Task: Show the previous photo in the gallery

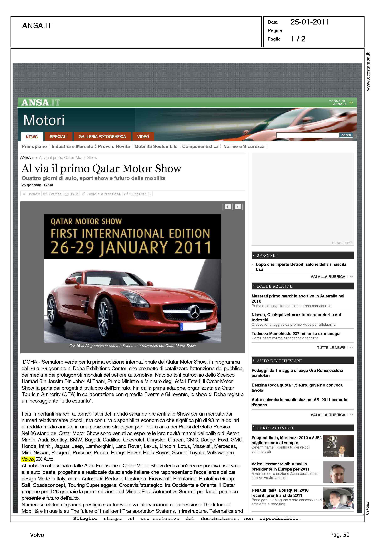Action: 228,207
